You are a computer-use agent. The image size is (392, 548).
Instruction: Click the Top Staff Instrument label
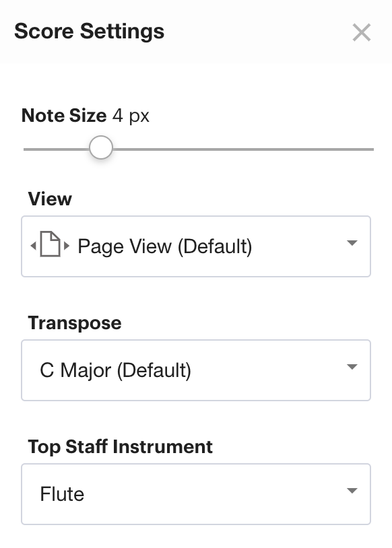[x=121, y=446]
